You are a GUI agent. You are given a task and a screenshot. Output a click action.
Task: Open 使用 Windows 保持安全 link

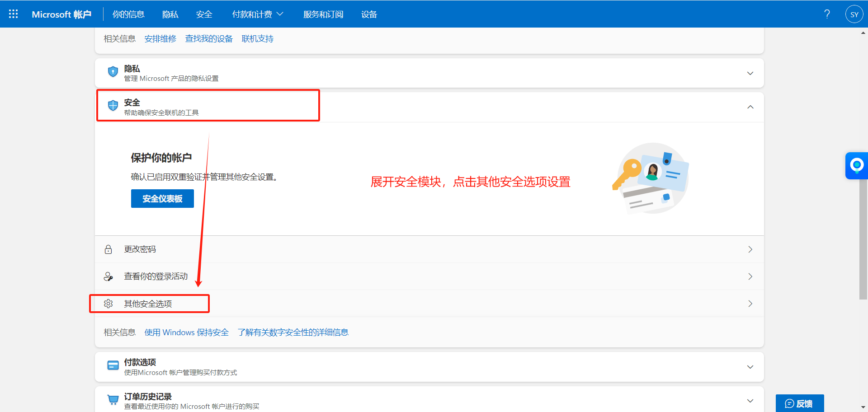coord(187,332)
